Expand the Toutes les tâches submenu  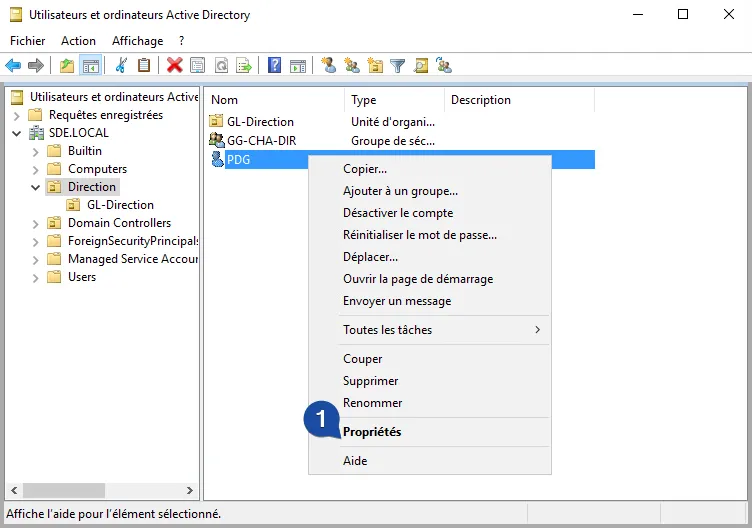(441, 330)
